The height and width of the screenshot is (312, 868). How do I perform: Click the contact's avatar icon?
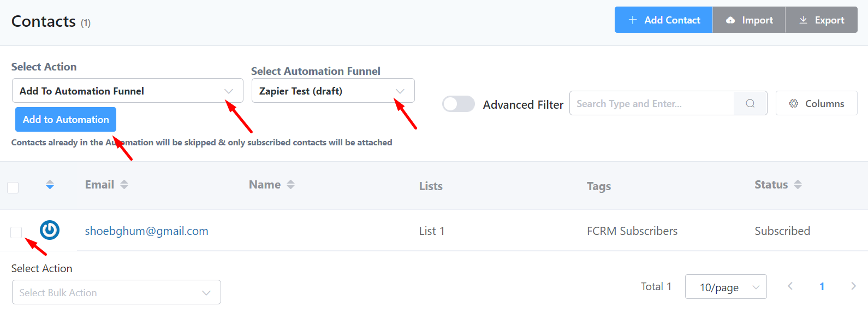(50, 230)
